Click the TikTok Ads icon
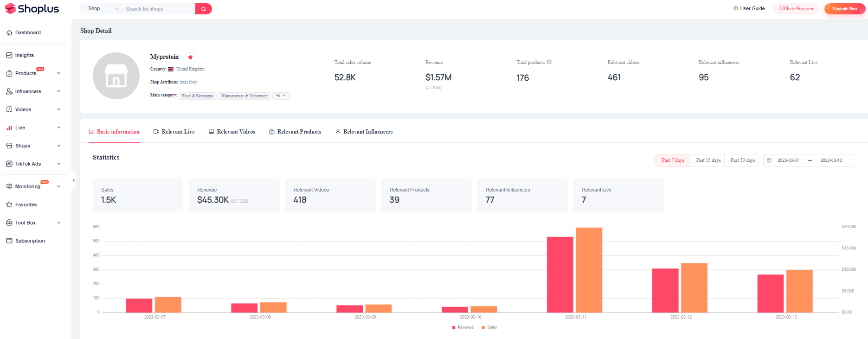This screenshot has height=339, width=868. [9, 164]
